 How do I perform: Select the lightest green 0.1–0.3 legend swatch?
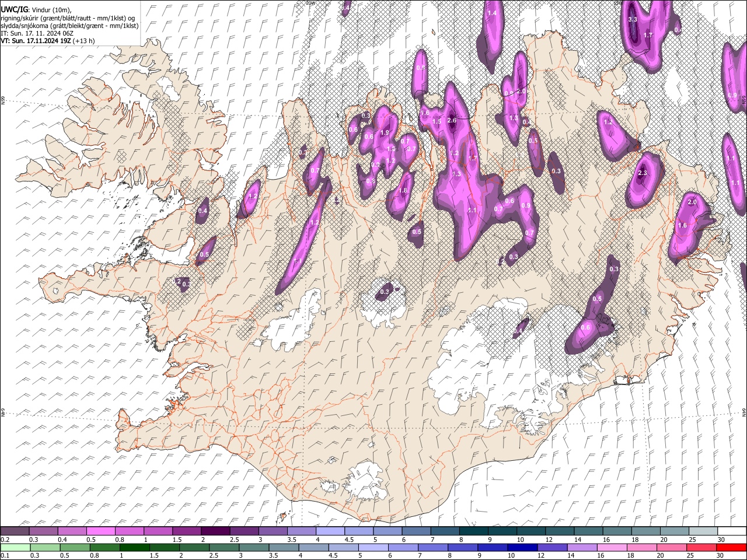[x=15, y=547]
